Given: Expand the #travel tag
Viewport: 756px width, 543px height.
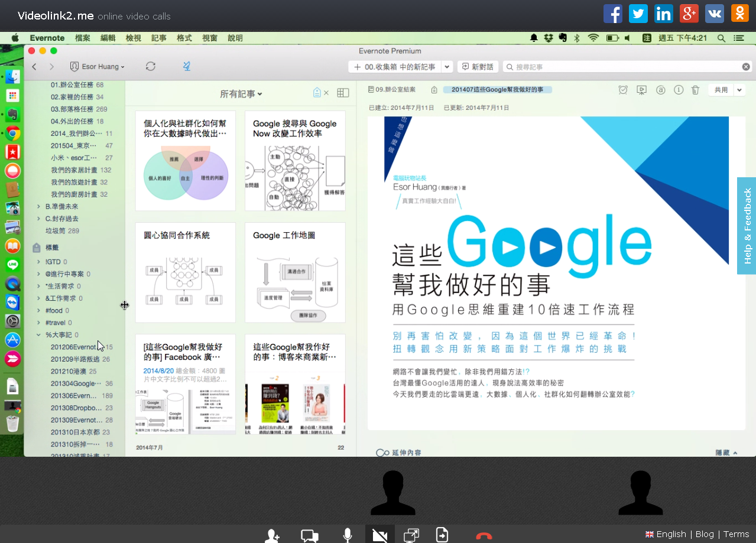Looking at the screenshot, I should coord(38,323).
